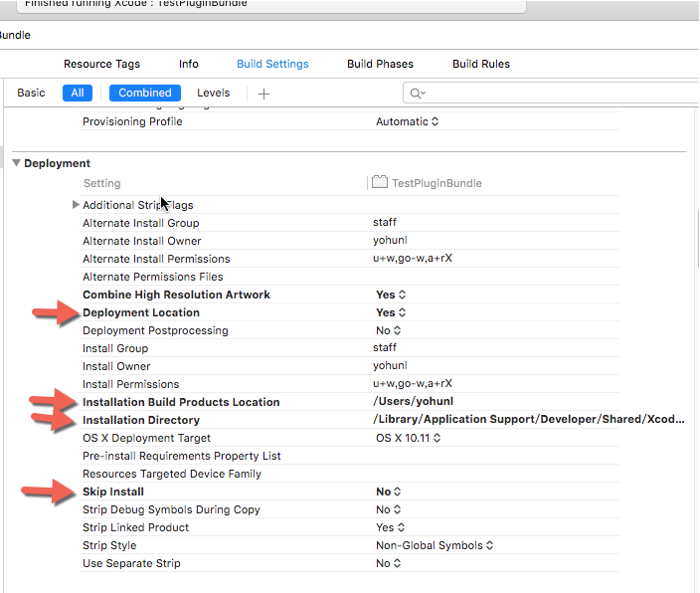Toggle the All settings filter
The image size is (700, 593).
tap(77, 93)
